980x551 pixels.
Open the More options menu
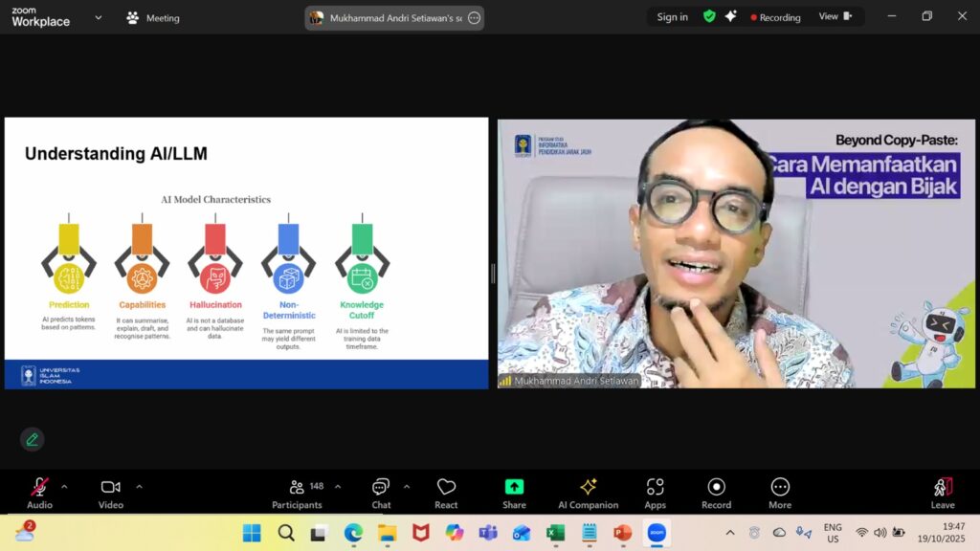780,492
